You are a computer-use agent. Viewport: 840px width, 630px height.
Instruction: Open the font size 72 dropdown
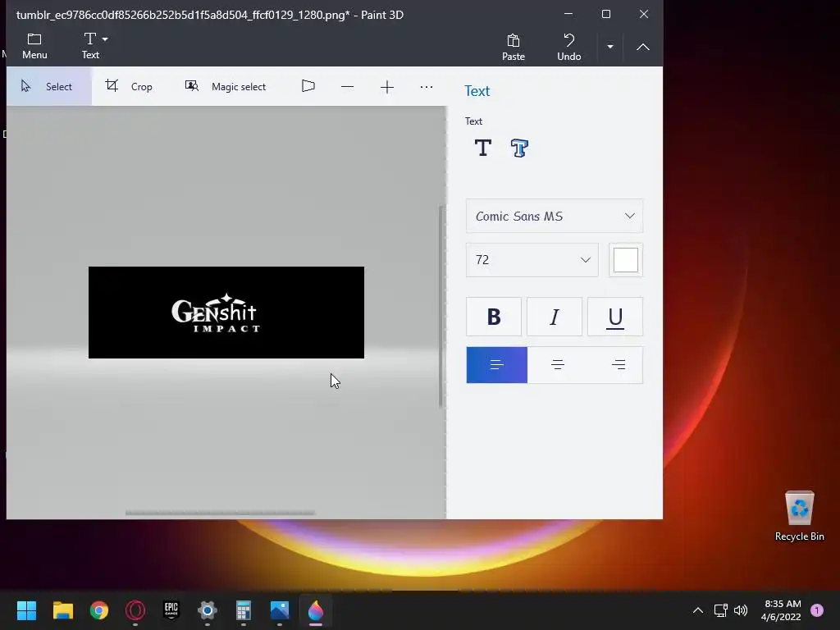(x=532, y=260)
